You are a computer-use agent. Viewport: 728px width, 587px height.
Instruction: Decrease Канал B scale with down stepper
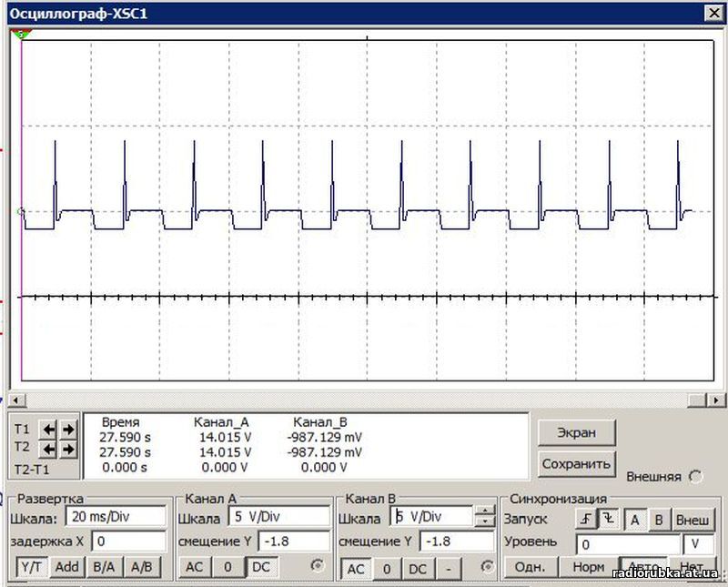[485, 521]
